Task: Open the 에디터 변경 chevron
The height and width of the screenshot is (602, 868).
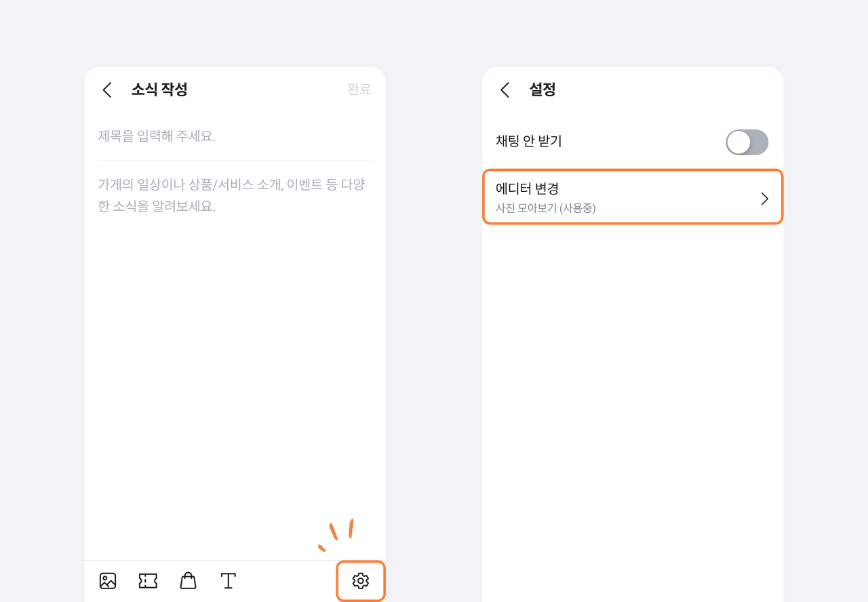Action: tap(765, 199)
